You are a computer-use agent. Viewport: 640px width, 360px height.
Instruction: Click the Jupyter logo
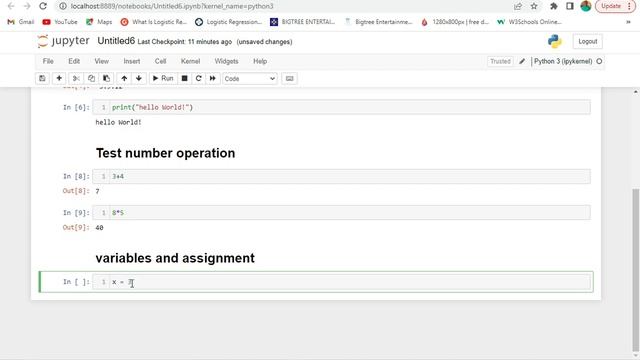[63, 41]
